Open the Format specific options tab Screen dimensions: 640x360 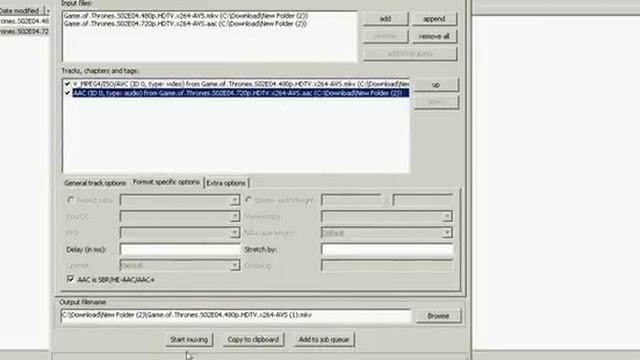166,182
